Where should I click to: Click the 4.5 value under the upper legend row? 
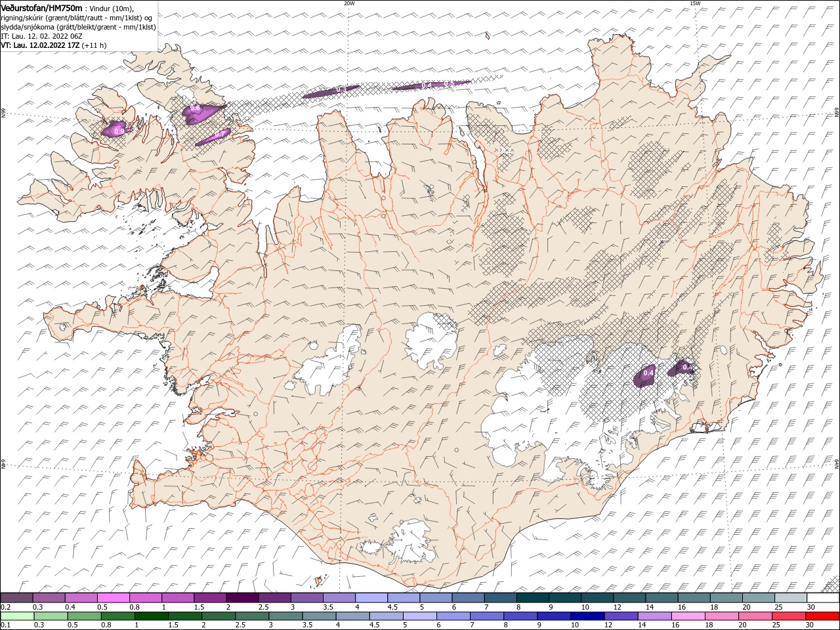[392, 608]
